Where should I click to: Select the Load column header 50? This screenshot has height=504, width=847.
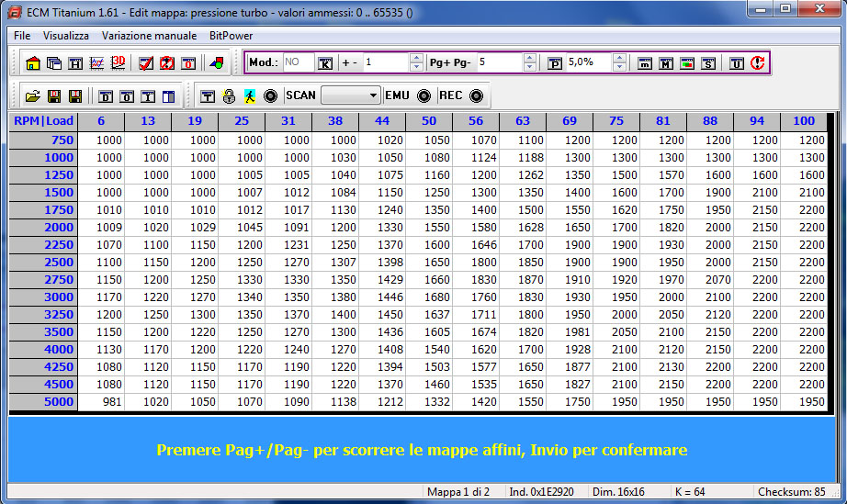coord(429,121)
